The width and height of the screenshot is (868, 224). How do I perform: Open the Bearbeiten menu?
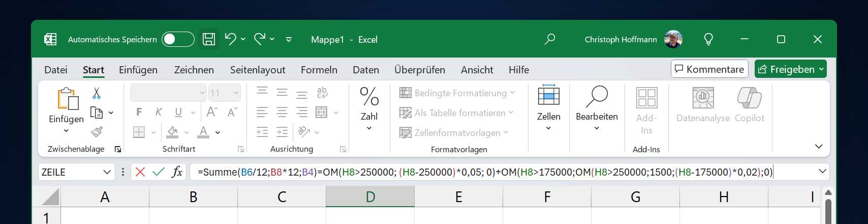click(x=597, y=108)
